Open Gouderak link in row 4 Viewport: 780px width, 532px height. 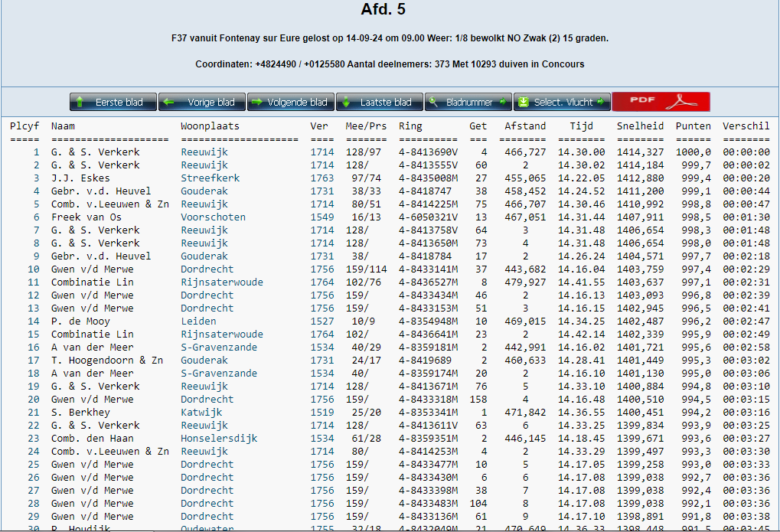tap(204, 191)
